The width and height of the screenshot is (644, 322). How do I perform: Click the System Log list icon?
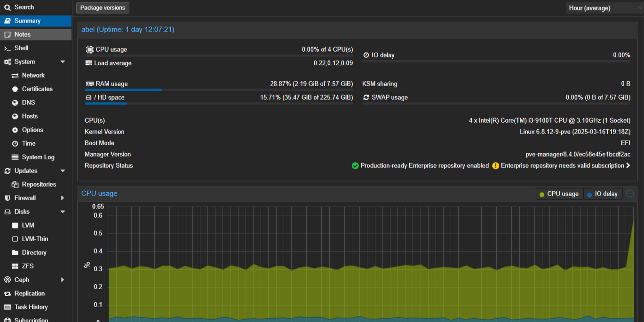tap(15, 157)
